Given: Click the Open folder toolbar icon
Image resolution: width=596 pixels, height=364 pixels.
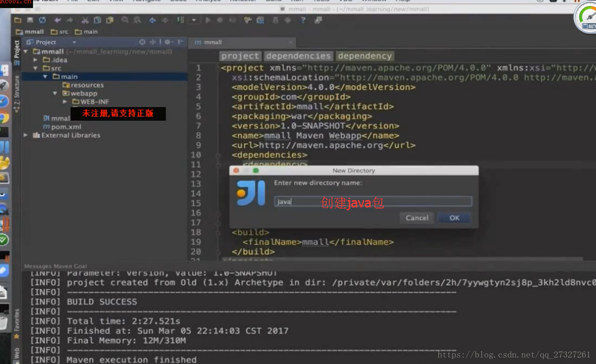Looking at the screenshot, I should [x=18, y=20].
